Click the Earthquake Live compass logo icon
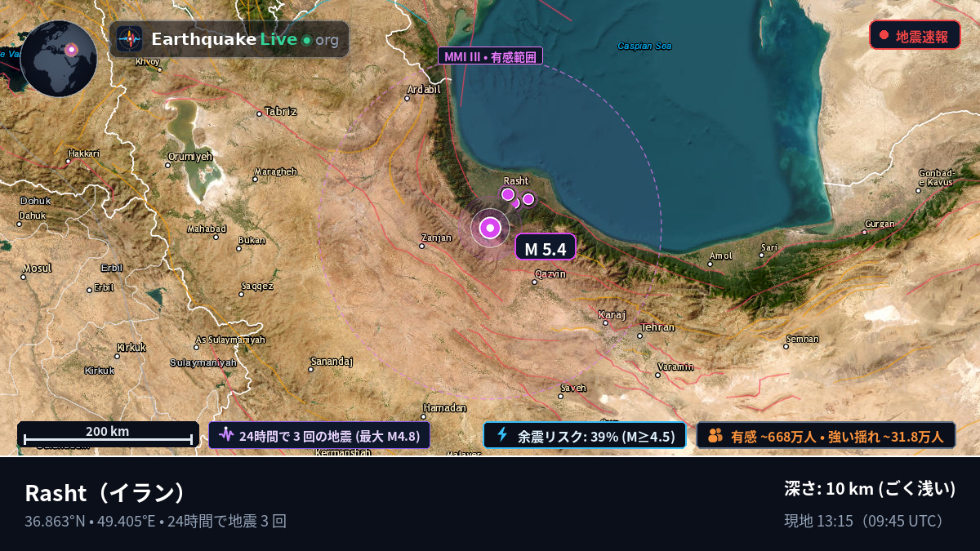The width and height of the screenshot is (980, 551). click(x=130, y=39)
